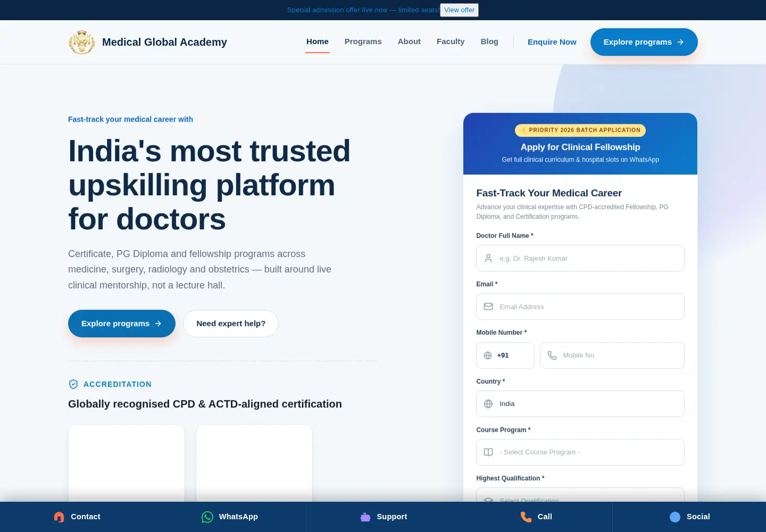Click the View offer button in top banner
The height and width of the screenshot is (532, 766).
(459, 10)
